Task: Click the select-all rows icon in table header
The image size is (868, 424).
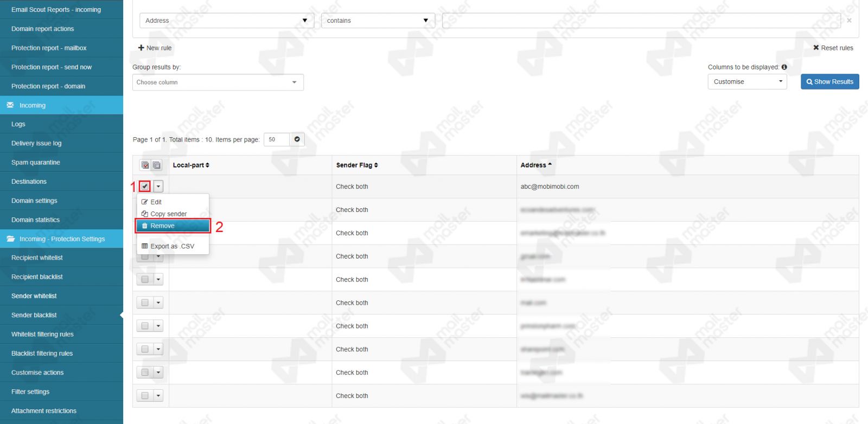Action: pos(145,165)
